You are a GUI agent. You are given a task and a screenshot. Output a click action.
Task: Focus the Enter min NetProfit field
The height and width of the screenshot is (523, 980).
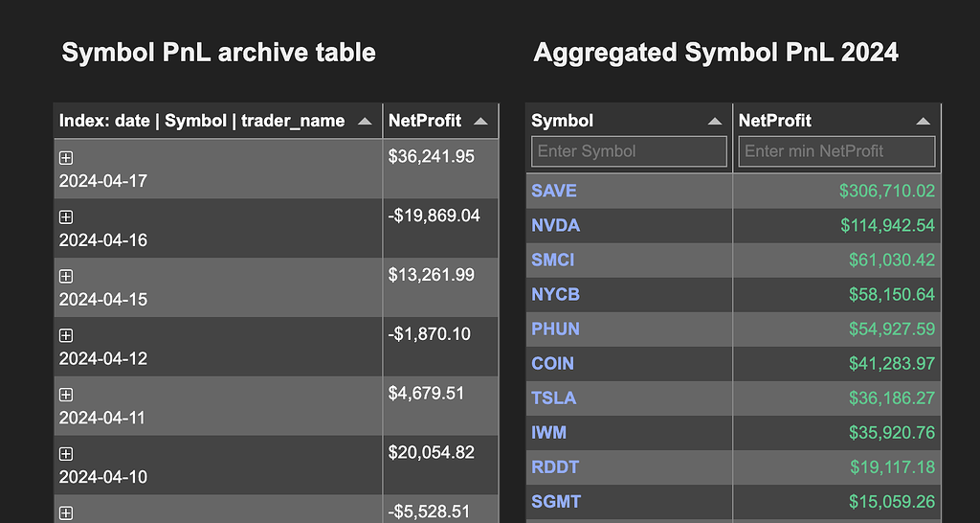point(836,151)
